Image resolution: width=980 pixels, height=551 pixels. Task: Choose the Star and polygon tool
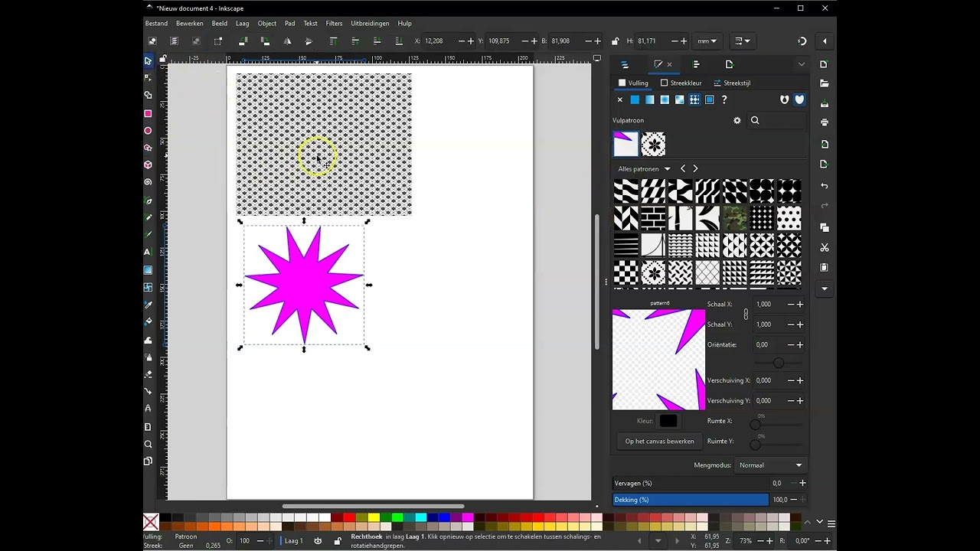(x=148, y=148)
